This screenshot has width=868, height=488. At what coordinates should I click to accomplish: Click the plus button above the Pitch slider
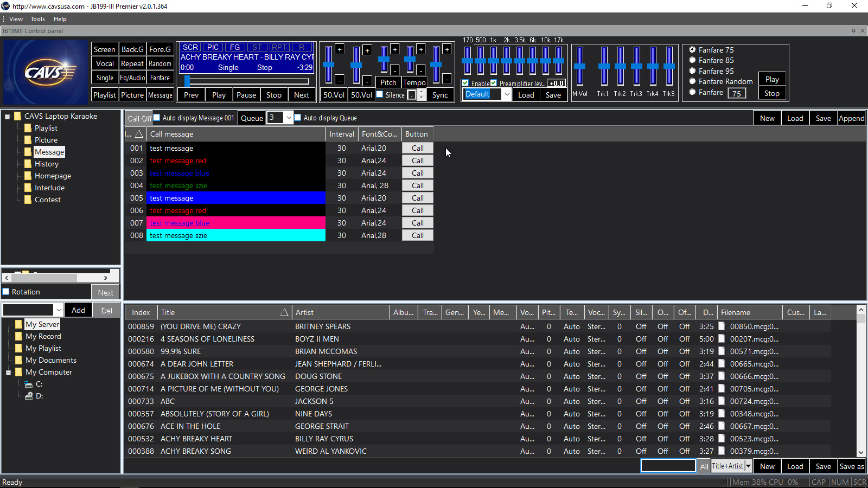point(395,49)
